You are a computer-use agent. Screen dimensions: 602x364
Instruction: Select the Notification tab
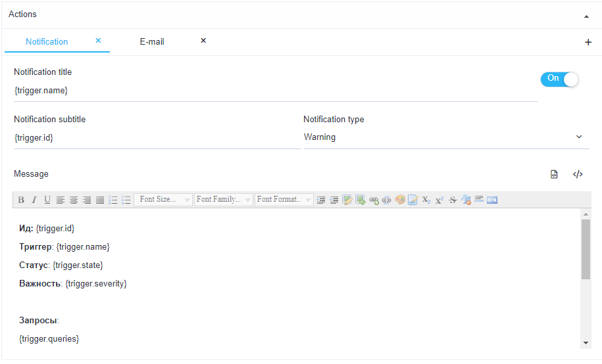coord(47,41)
